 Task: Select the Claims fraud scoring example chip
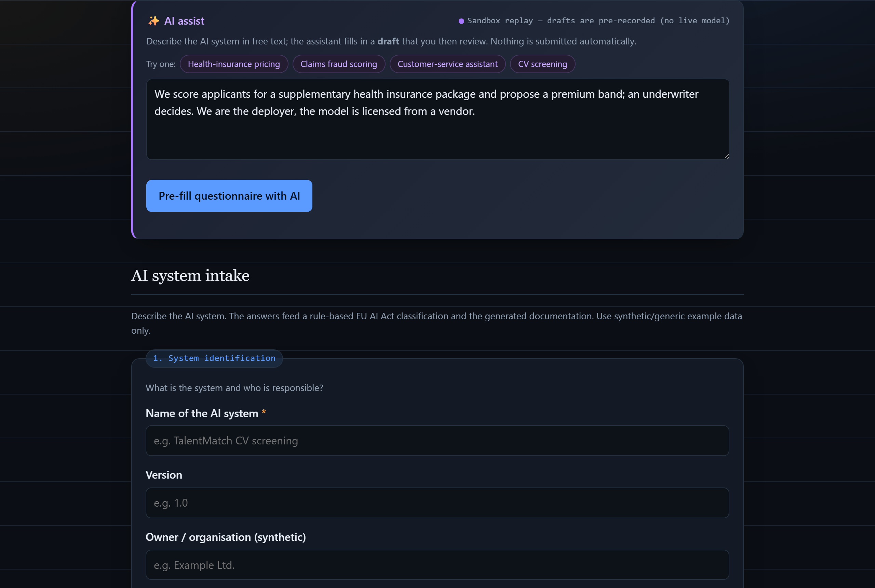pyautogui.click(x=338, y=64)
